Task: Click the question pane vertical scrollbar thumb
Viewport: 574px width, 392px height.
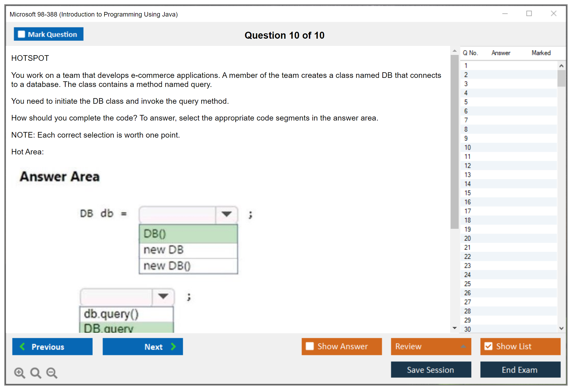Action: [454, 141]
